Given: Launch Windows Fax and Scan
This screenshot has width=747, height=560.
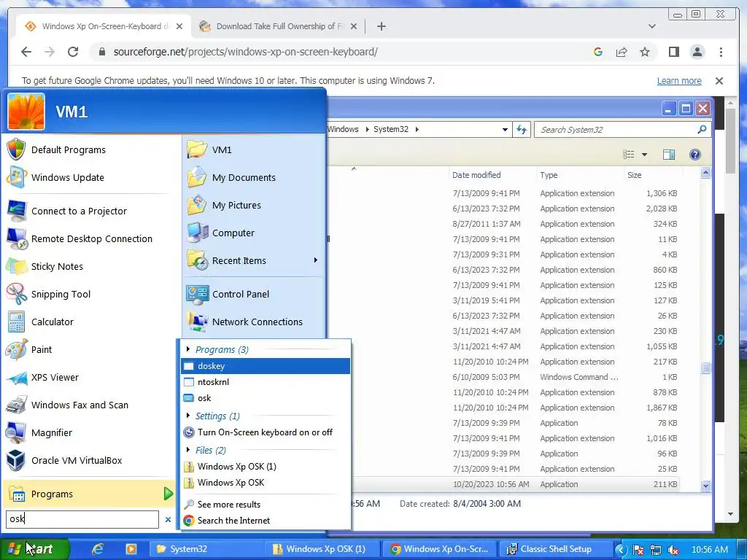Looking at the screenshot, I should (80, 405).
